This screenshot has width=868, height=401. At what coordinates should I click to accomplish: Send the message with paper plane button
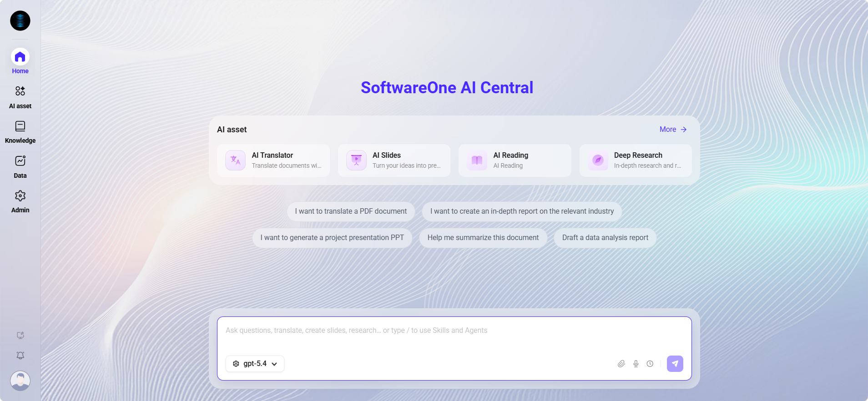675,364
